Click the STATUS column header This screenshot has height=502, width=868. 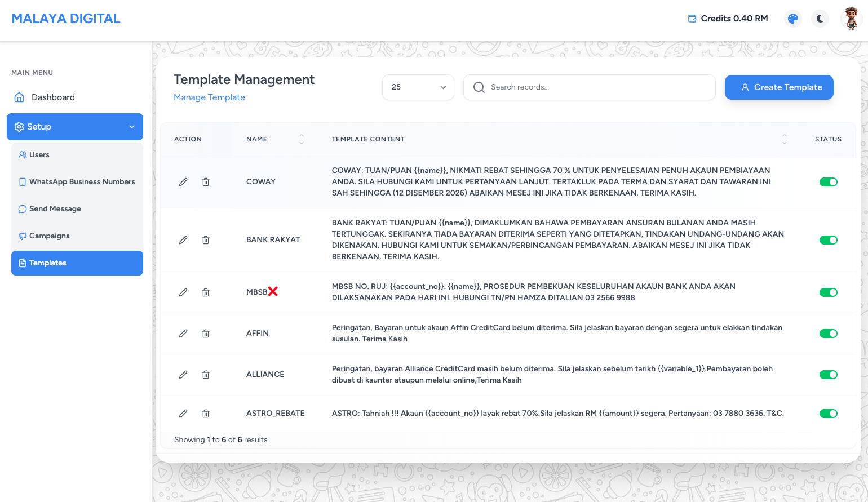pos(828,139)
